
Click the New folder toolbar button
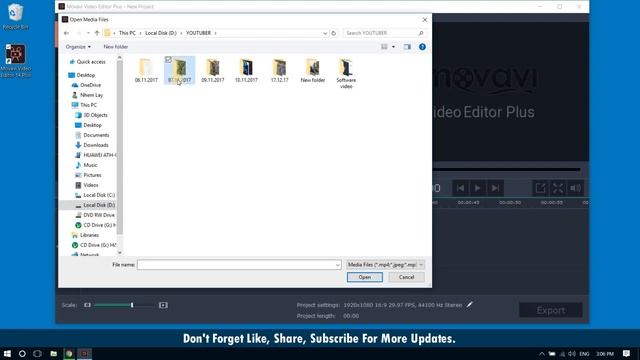[116, 47]
